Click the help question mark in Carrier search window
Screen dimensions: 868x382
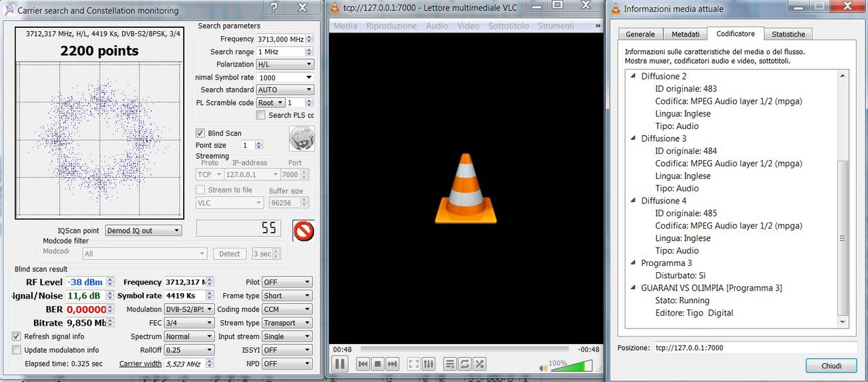(273, 7)
